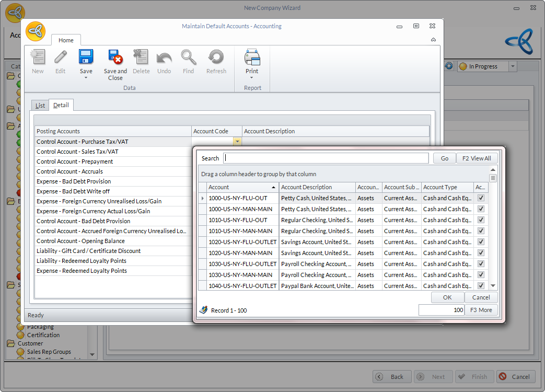The height and width of the screenshot is (392, 545).
Task: Click the Save icon in ribbon
Action: [86, 57]
